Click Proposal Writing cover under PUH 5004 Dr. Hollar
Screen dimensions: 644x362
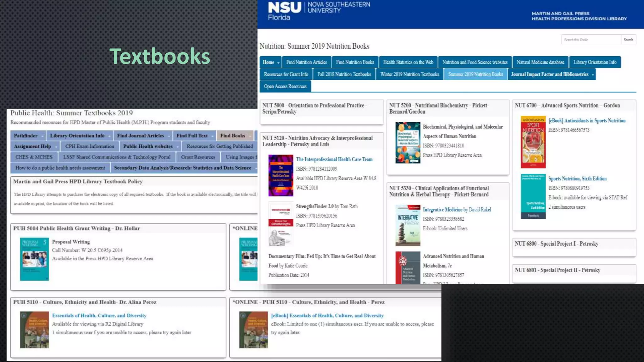[34, 259]
